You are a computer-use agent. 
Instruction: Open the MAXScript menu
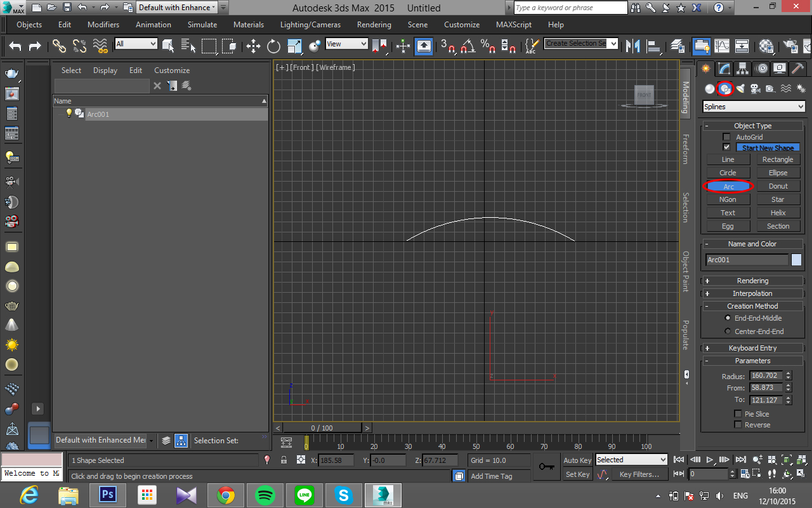(x=514, y=25)
